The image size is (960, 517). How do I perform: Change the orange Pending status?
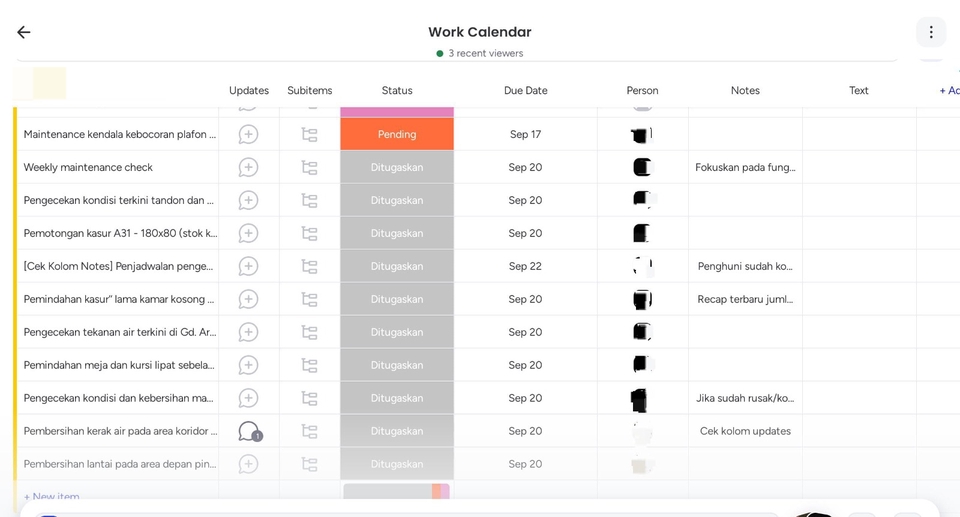pyautogui.click(x=397, y=134)
